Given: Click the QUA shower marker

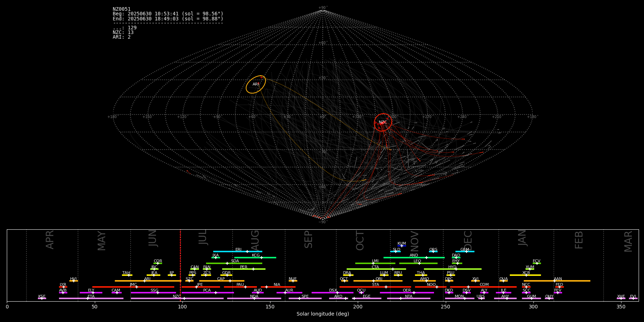Looking at the screenshot, I should pyautogui.click(x=503, y=281).
